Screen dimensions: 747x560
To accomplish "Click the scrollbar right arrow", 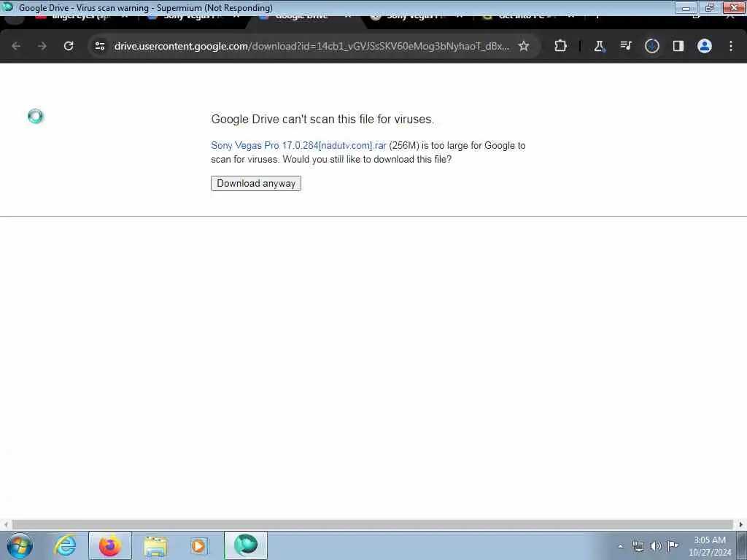I will click(x=741, y=525).
